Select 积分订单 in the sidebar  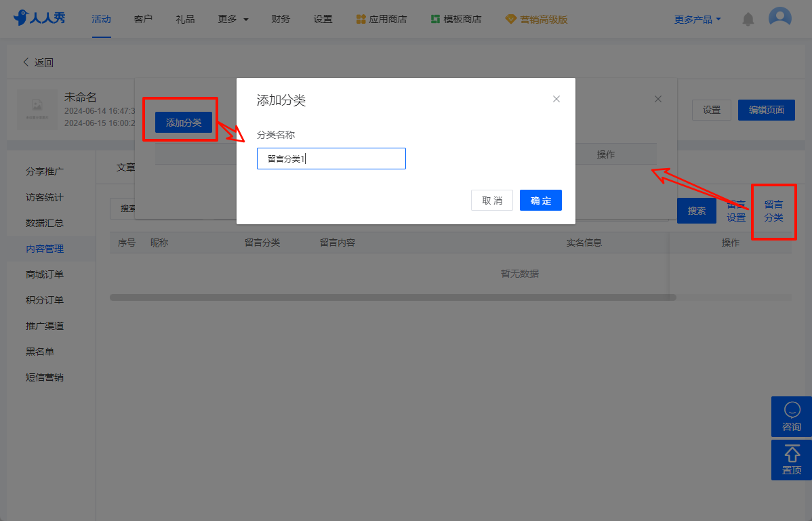click(x=45, y=300)
